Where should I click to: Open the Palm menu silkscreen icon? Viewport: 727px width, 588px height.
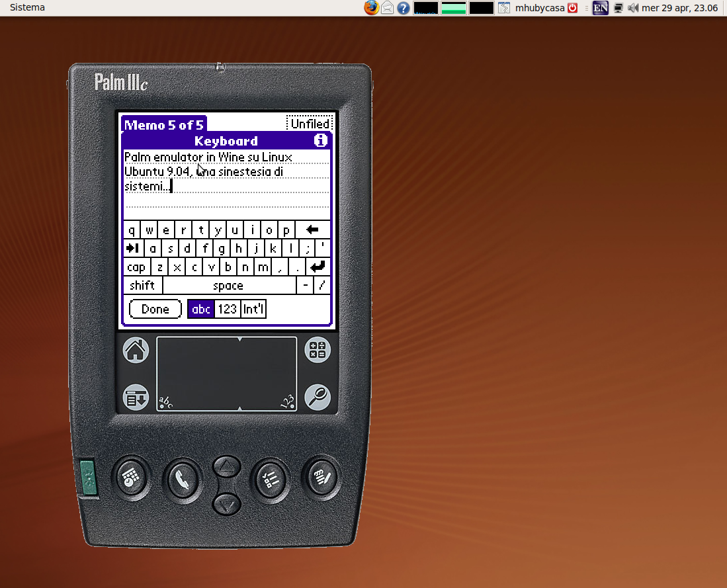coord(136,398)
